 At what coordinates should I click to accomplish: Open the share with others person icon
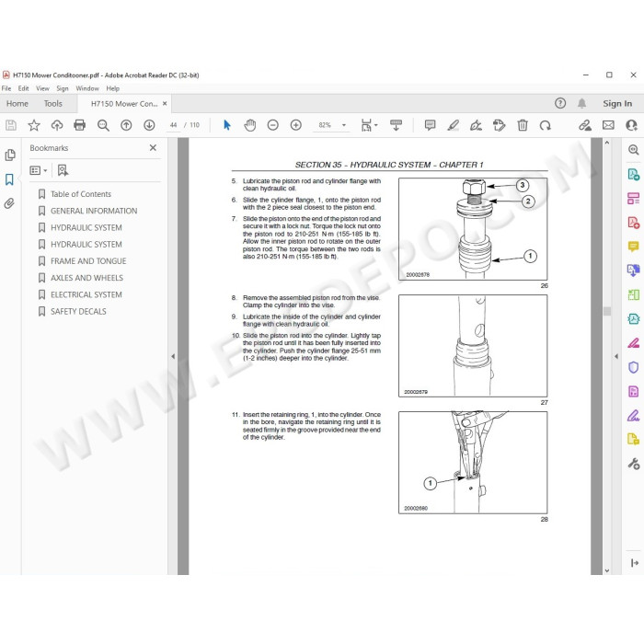(x=631, y=125)
